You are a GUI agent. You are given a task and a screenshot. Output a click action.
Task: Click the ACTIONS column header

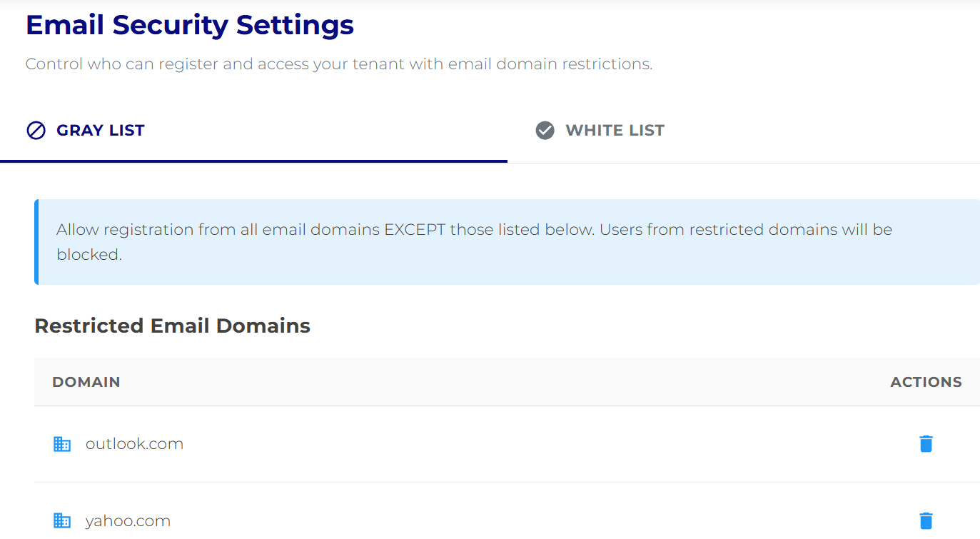tap(926, 382)
